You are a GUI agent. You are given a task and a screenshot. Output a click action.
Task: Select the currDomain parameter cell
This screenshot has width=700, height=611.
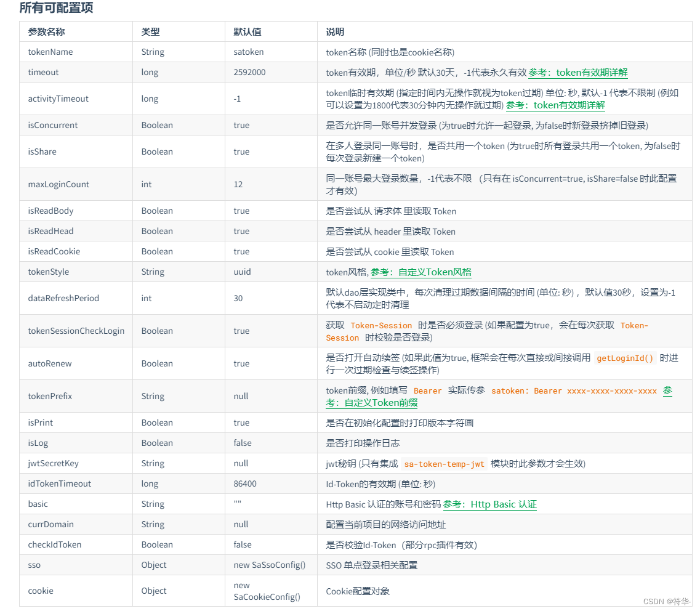coord(76,524)
